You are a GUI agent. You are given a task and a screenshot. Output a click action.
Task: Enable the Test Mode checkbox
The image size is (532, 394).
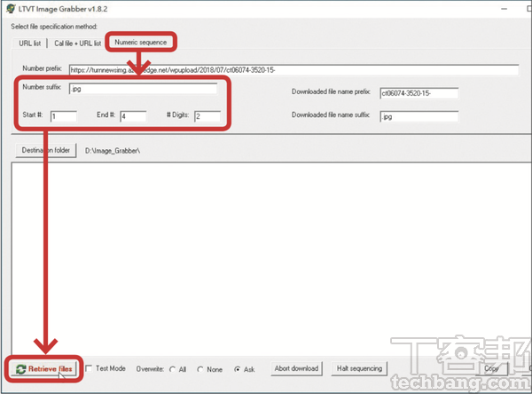click(x=89, y=368)
